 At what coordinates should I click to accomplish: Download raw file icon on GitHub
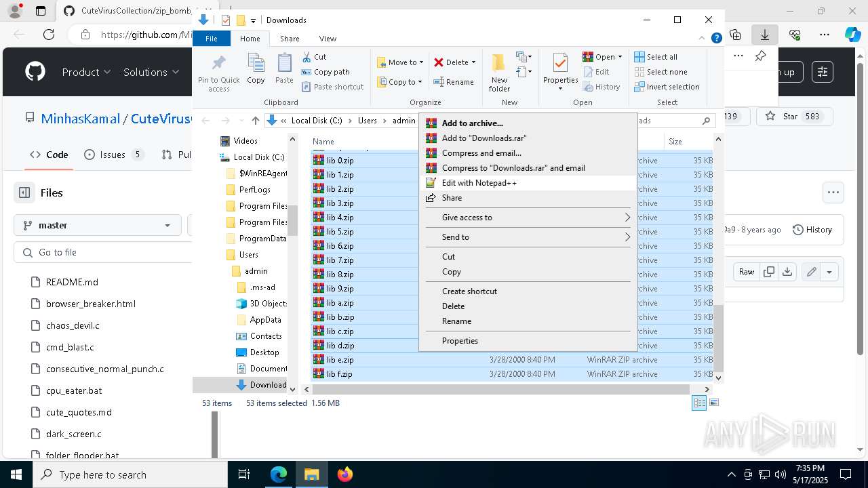787,272
